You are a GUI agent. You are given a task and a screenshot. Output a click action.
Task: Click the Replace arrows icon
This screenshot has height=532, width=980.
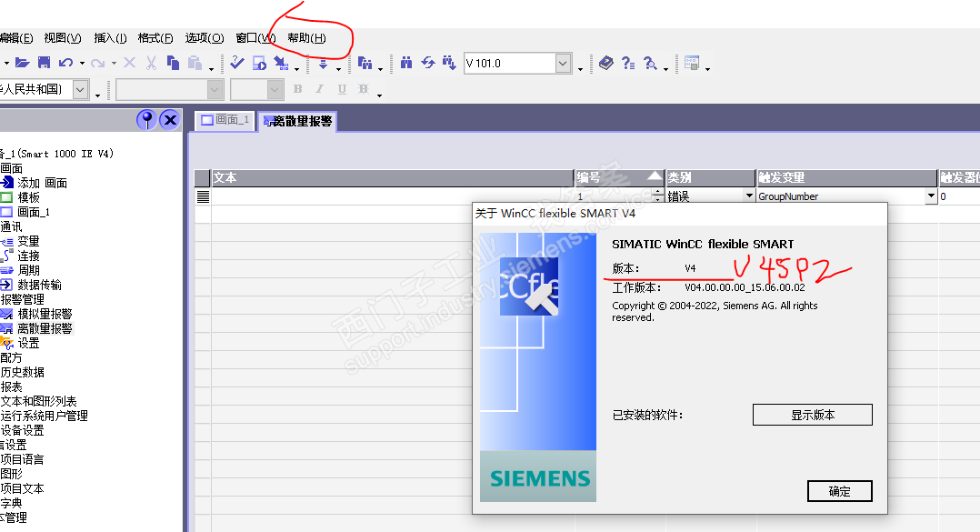428,63
